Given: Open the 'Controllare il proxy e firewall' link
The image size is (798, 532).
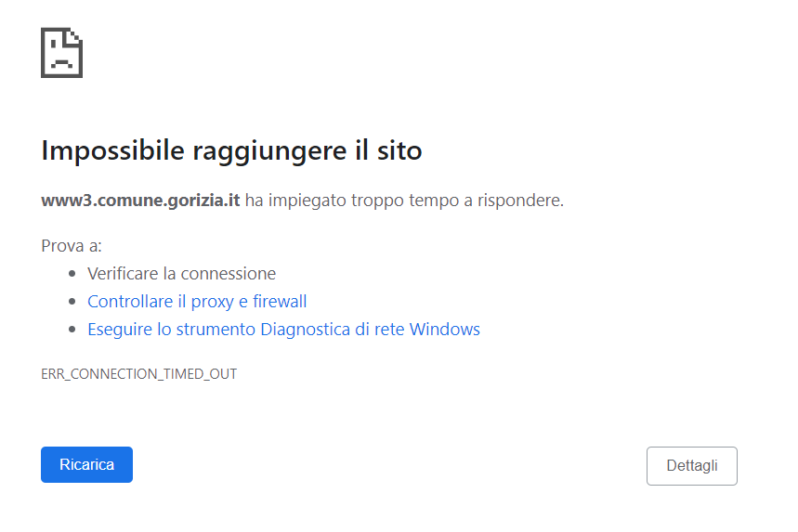Looking at the screenshot, I should (x=197, y=302).
